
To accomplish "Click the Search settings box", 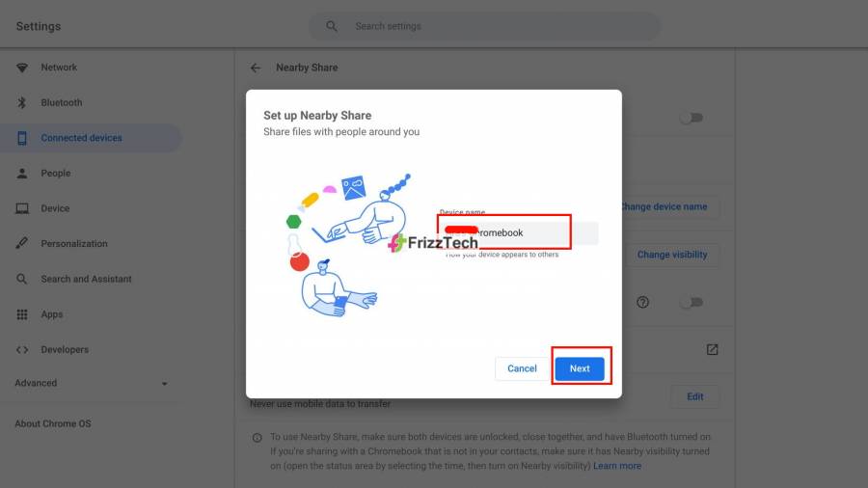I will [x=484, y=26].
